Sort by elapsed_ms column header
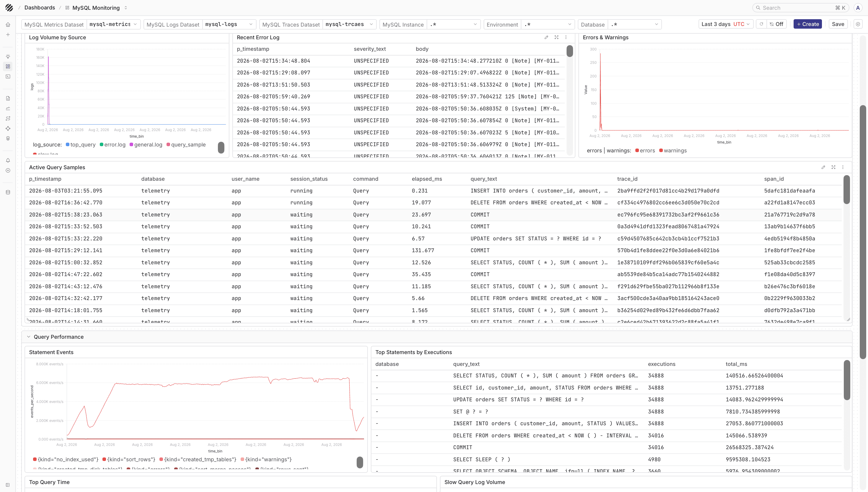This screenshot has width=868, height=492. click(427, 179)
